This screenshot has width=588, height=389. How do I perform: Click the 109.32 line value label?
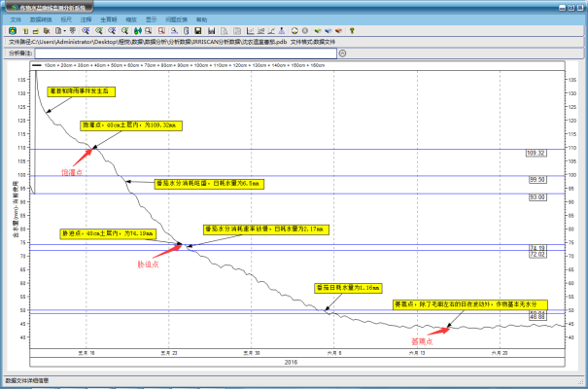(536, 153)
